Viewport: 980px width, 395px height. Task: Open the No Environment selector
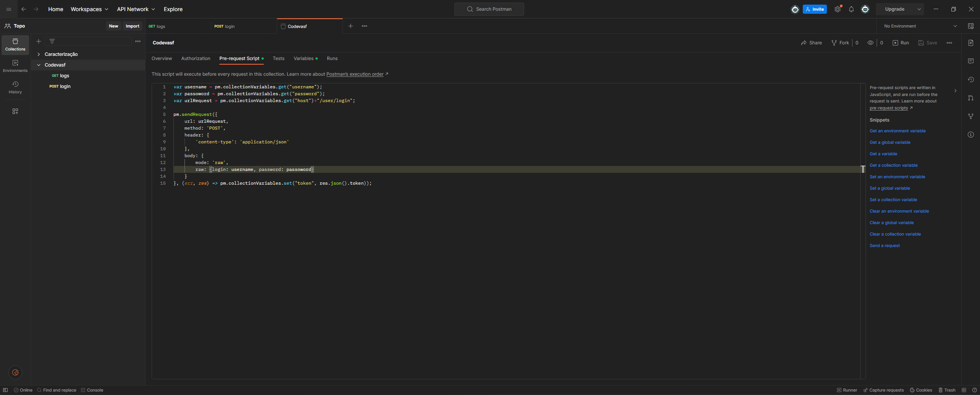[x=920, y=26]
